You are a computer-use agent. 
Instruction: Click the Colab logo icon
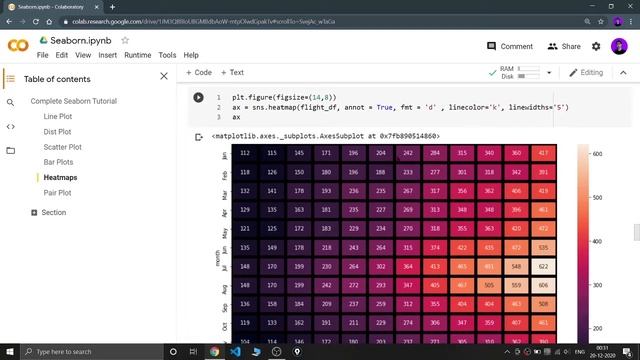click(18, 45)
